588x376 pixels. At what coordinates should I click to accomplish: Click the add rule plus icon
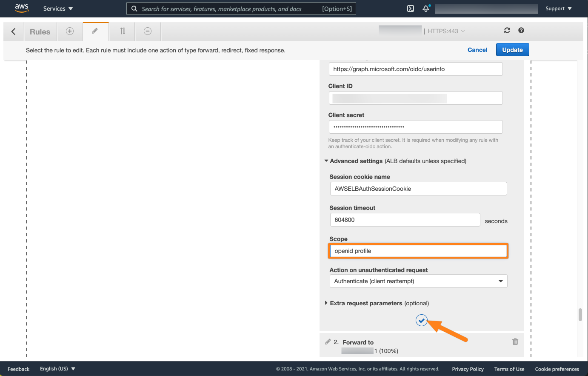70,31
